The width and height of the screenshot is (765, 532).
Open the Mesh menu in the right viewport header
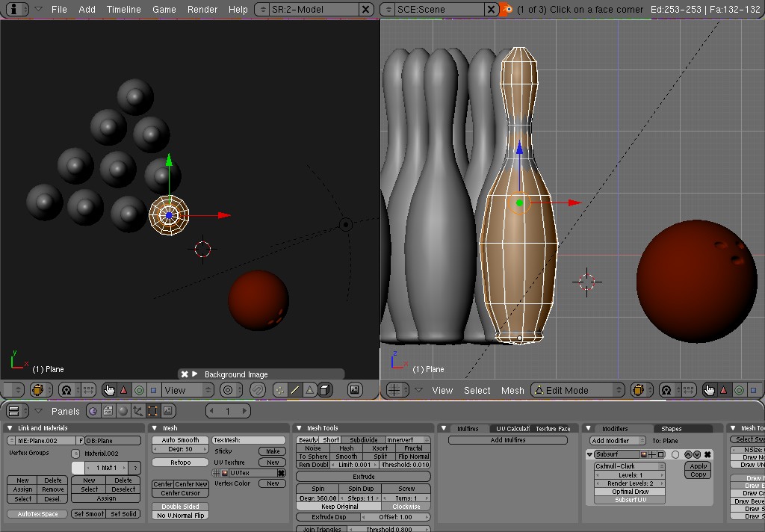click(x=512, y=391)
